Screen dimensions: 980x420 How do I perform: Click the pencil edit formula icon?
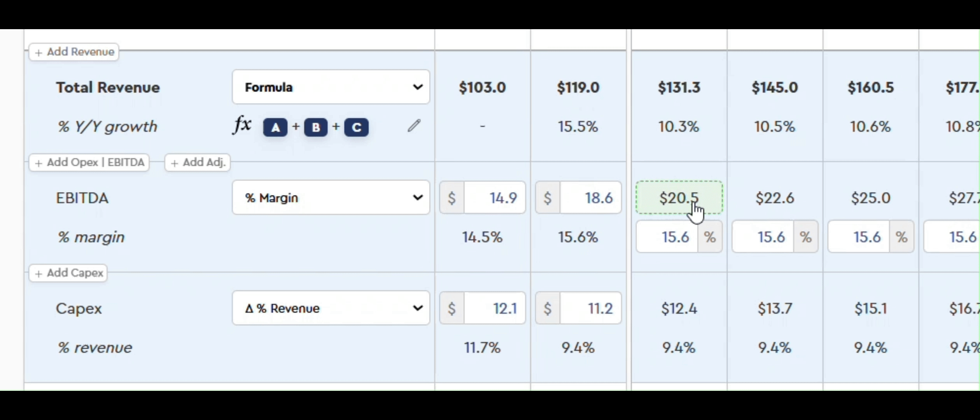pos(414,126)
